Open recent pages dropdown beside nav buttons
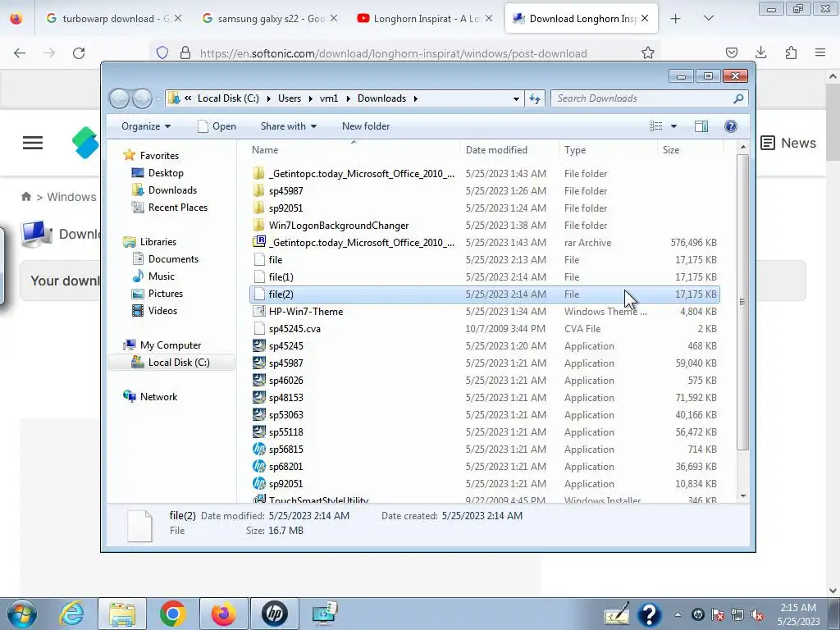Screen dimensions: 840x630 click(x=158, y=98)
